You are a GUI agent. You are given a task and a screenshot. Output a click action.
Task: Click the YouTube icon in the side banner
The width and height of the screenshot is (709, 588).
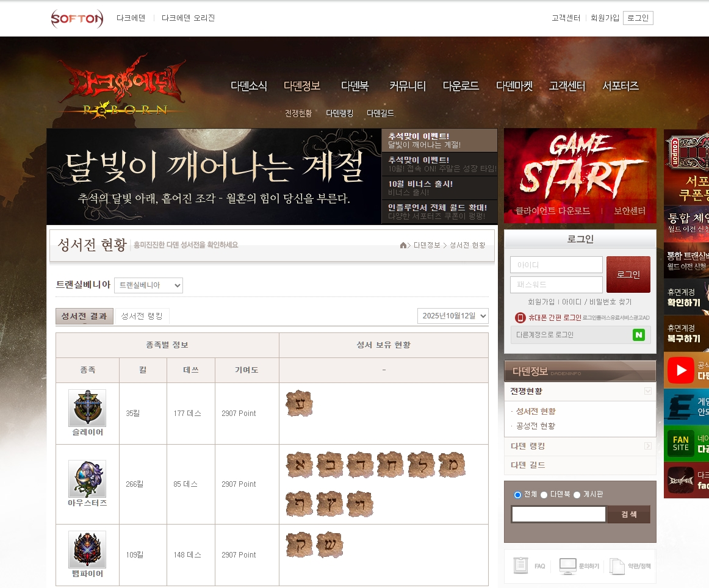[x=680, y=370]
